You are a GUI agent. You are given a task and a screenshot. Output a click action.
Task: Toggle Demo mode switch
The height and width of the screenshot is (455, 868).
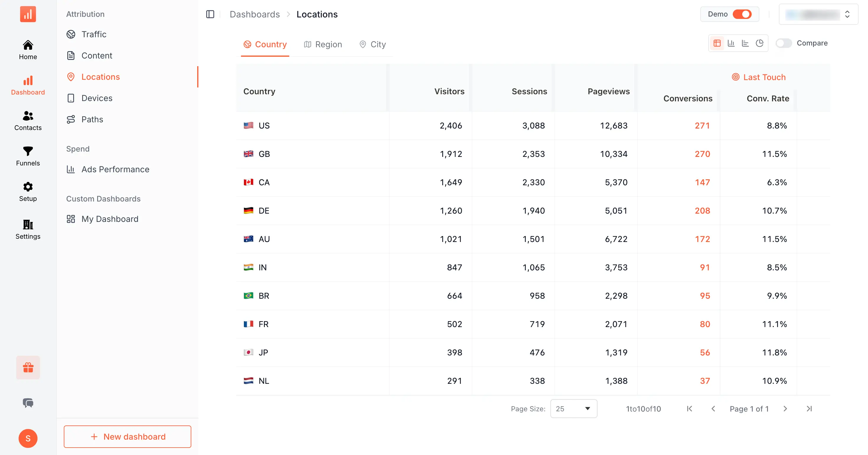[x=742, y=14]
